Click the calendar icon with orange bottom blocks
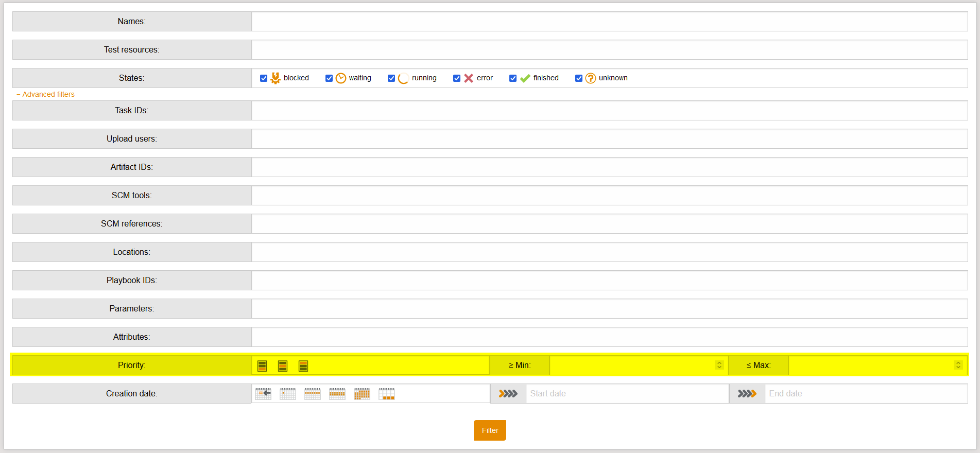This screenshot has width=980, height=453. 387,394
